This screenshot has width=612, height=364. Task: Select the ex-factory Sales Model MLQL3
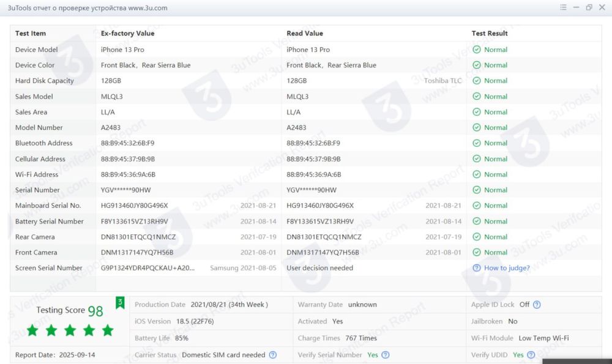pos(111,97)
